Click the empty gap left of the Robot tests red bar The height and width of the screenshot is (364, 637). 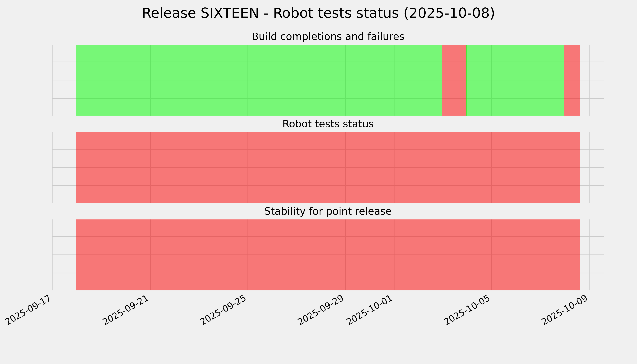[x=64, y=167]
